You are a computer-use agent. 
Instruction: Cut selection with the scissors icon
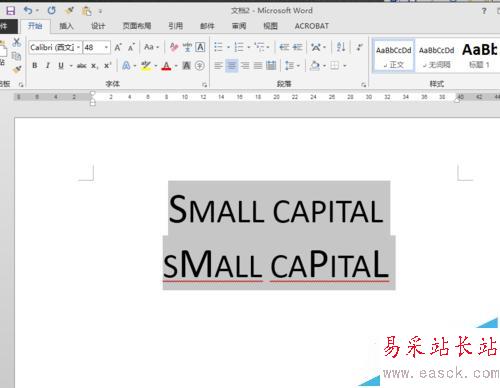coord(17,42)
